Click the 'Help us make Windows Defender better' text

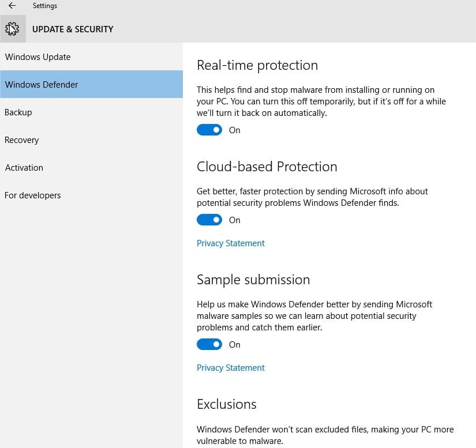pyautogui.click(x=314, y=316)
